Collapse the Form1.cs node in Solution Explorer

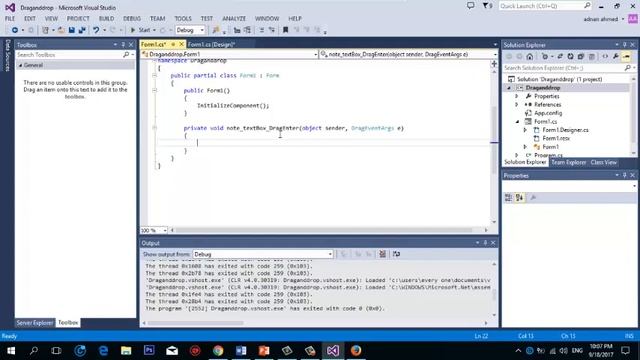[517, 122]
